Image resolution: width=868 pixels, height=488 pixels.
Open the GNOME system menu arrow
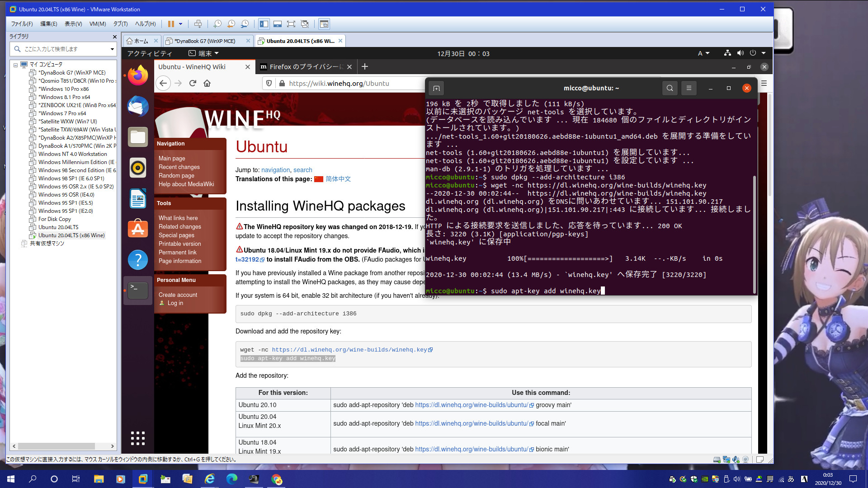click(x=763, y=53)
